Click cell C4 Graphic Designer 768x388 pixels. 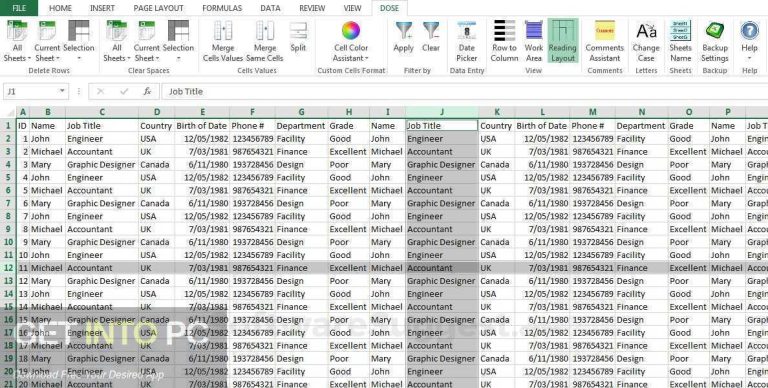click(101, 165)
